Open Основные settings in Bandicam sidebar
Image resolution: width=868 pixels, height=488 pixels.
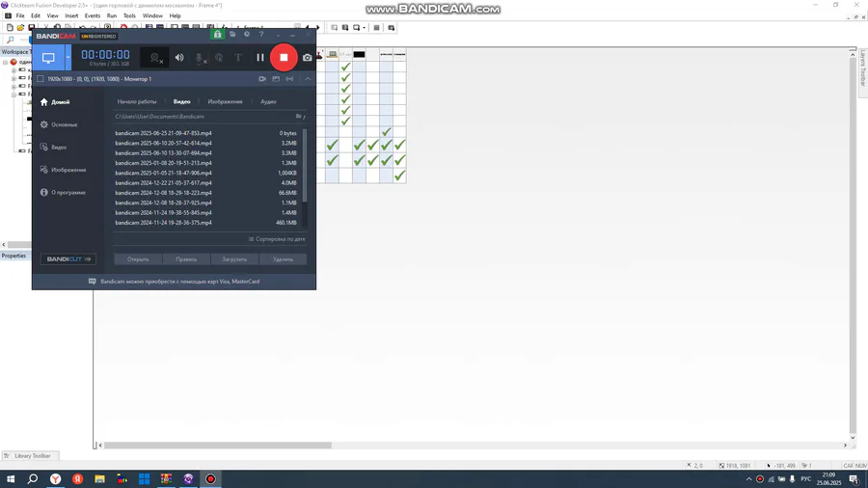[59, 125]
